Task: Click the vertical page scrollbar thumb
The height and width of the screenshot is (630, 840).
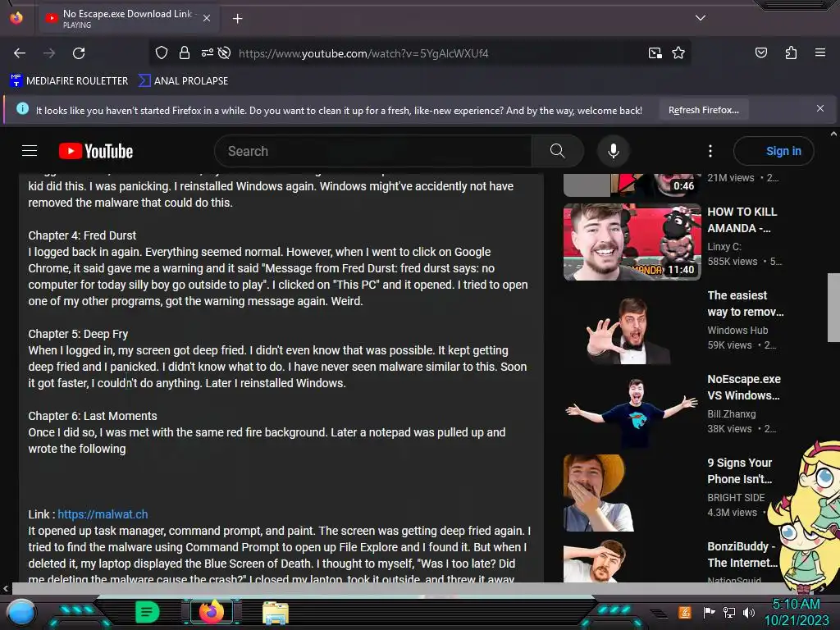Action: [833, 308]
